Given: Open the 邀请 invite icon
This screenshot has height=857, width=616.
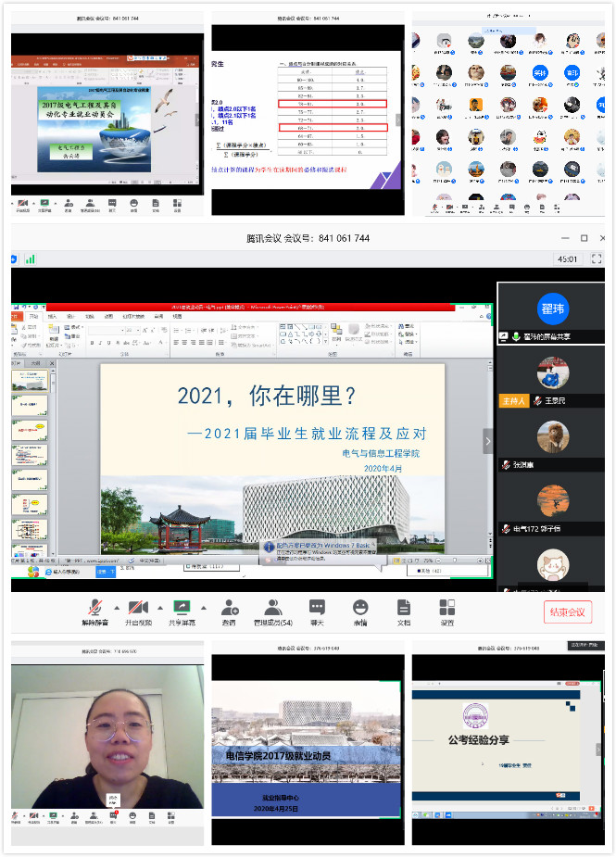Looking at the screenshot, I should [x=229, y=611].
